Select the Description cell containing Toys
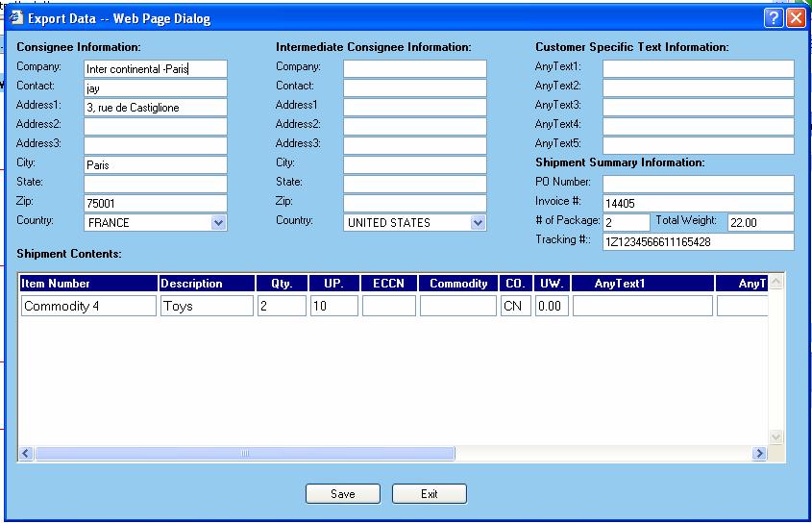The height and width of the screenshot is (523, 812). (x=207, y=306)
